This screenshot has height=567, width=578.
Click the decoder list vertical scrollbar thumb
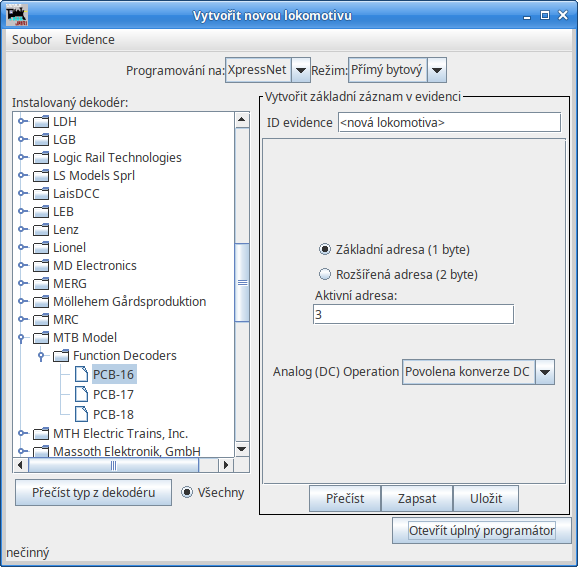click(x=242, y=282)
